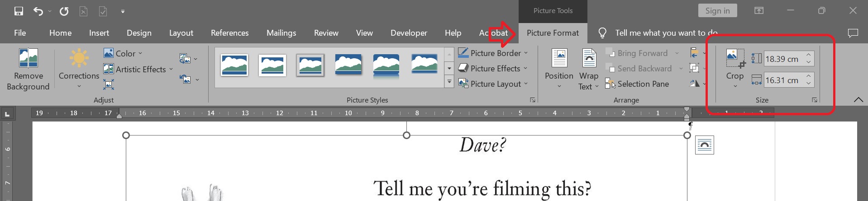This screenshot has width=868, height=201.
Task: Open the Selection Pane
Action: click(x=637, y=84)
